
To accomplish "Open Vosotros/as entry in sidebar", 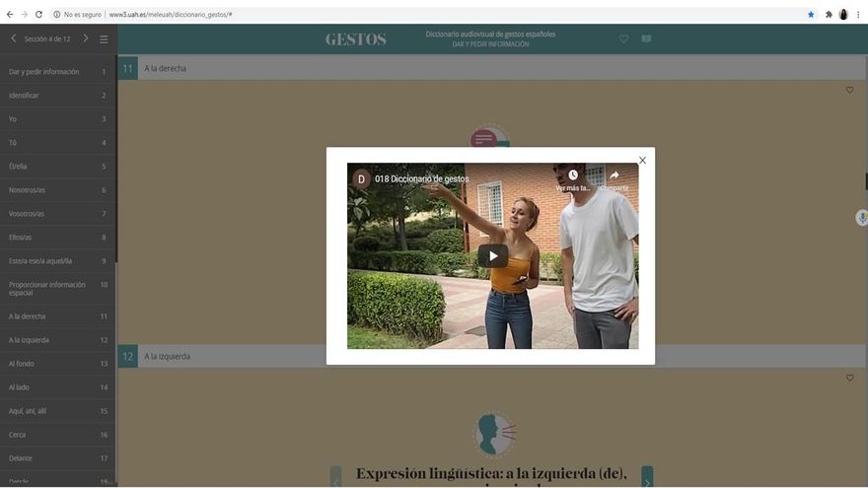I will pos(57,214).
